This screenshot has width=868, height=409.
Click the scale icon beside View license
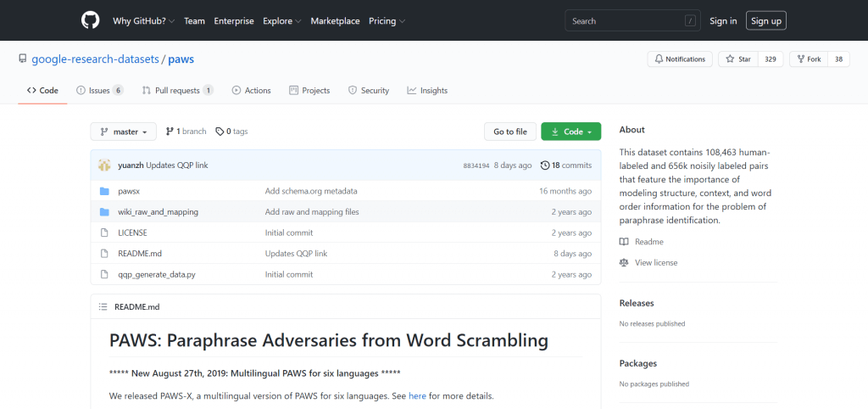pyautogui.click(x=624, y=263)
